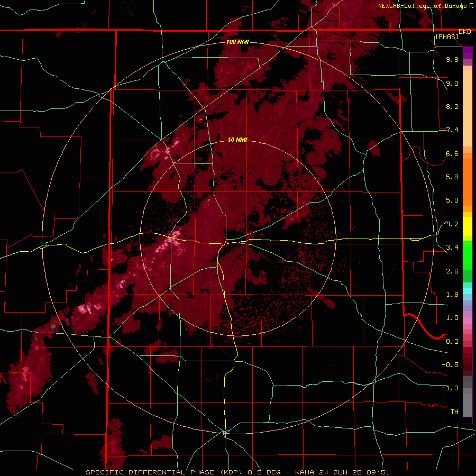476x476 pixels.
Task: Click the 6.6 scale value
Action: click(452, 153)
